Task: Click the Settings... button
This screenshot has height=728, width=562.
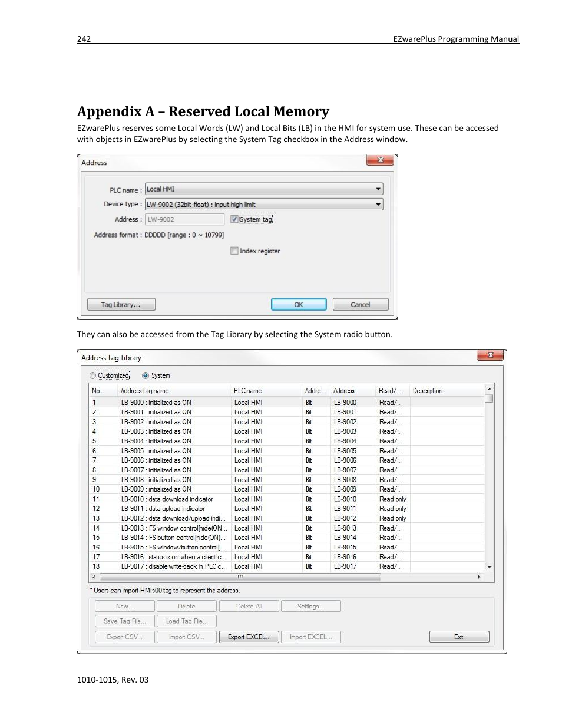Action: [311, 606]
